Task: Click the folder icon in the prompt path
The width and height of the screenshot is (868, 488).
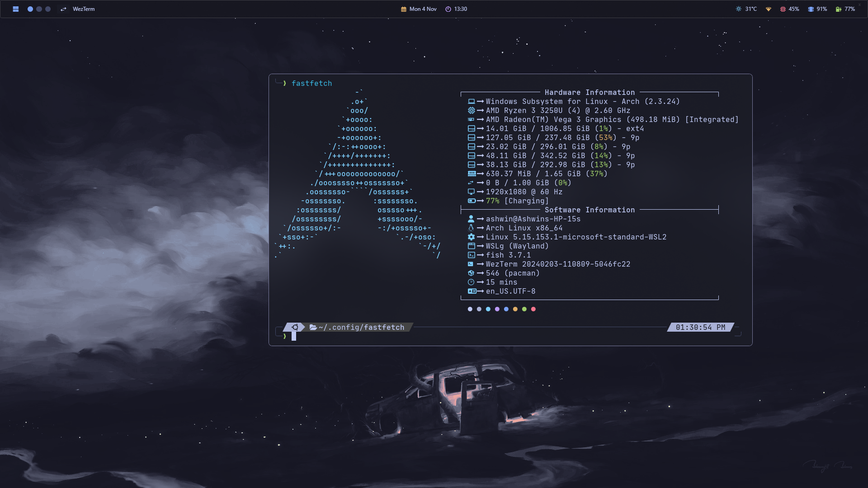Action: pos(313,327)
